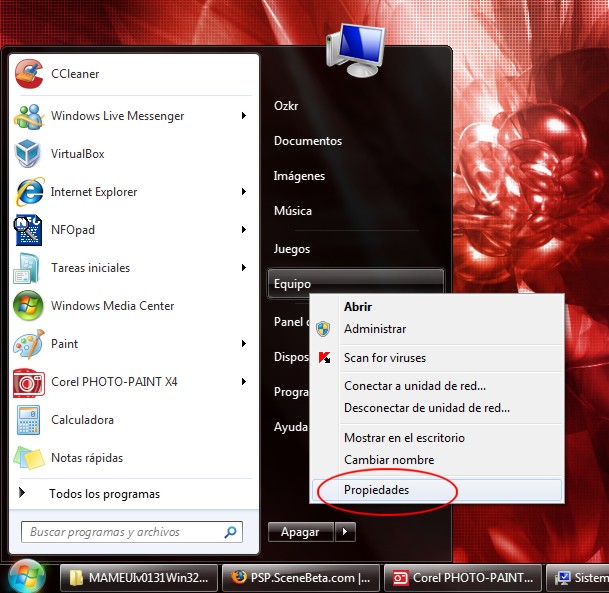Select Cambiar nombre entry
The image size is (609, 593).
(437, 460)
